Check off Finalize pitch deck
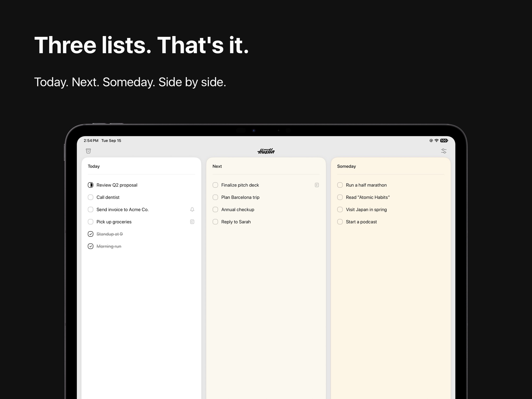 click(x=215, y=185)
